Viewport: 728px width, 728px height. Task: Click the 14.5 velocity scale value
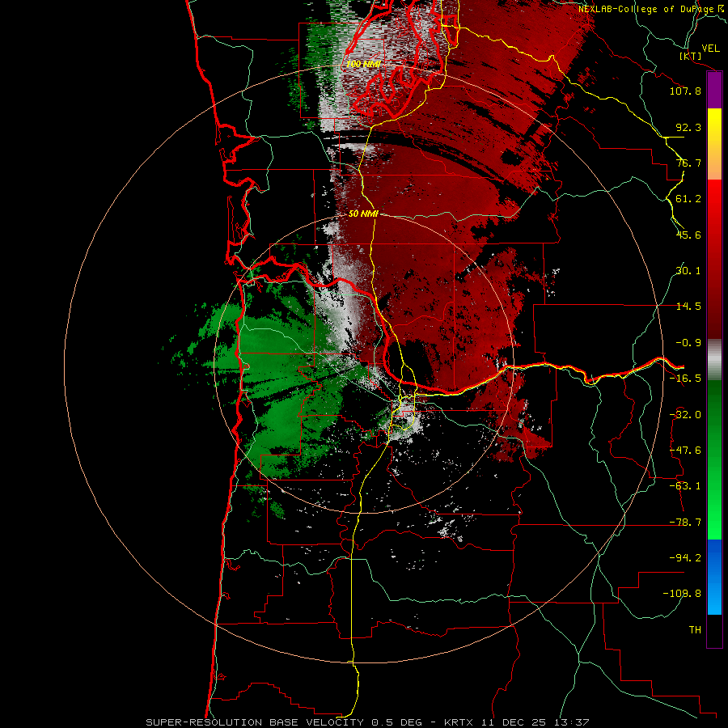pyautogui.click(x=688, y=307)
